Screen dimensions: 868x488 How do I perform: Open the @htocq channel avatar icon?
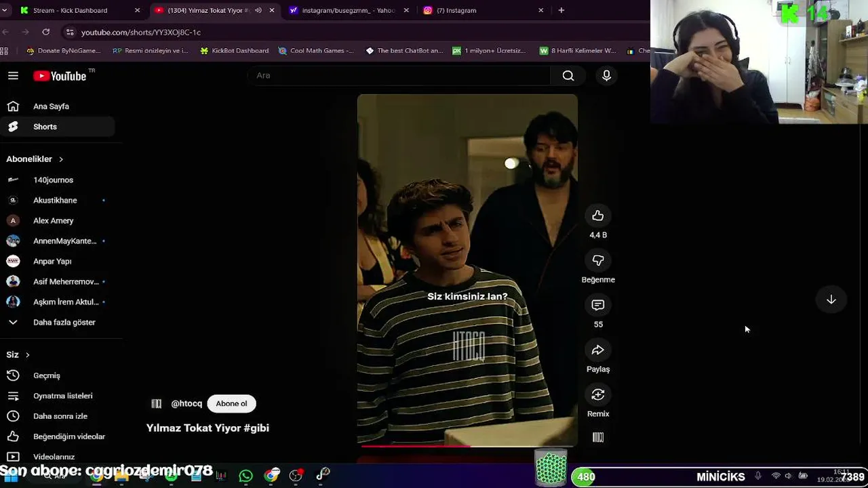(x=157, y=403)
